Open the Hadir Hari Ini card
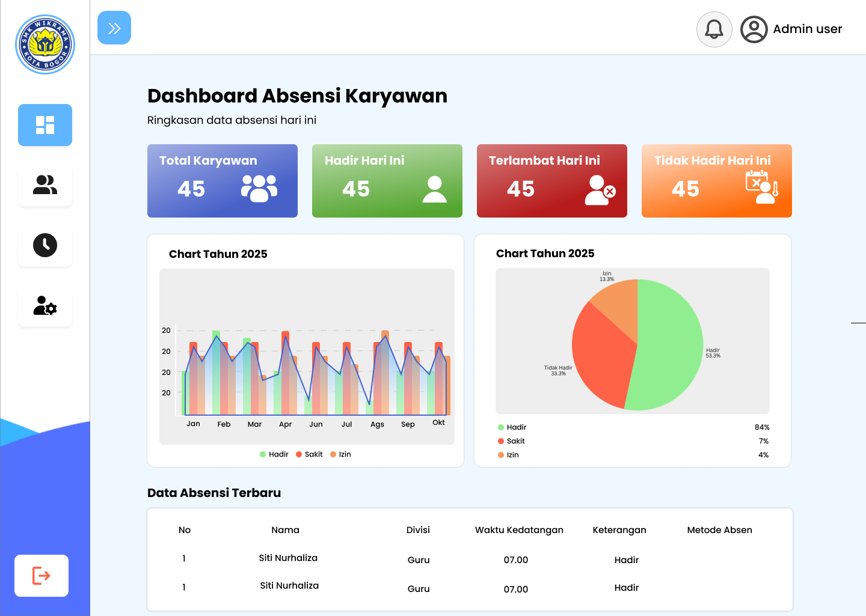 (387, 181)
